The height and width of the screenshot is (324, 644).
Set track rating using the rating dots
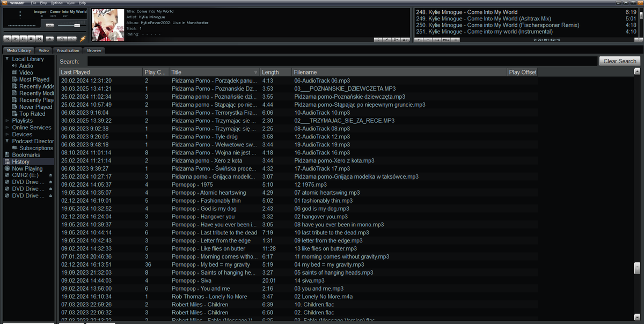(150, 34)
